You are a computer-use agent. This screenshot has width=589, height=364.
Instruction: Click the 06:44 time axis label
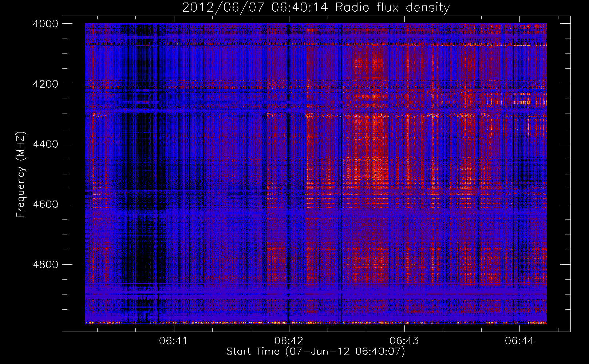coord(519,341)
